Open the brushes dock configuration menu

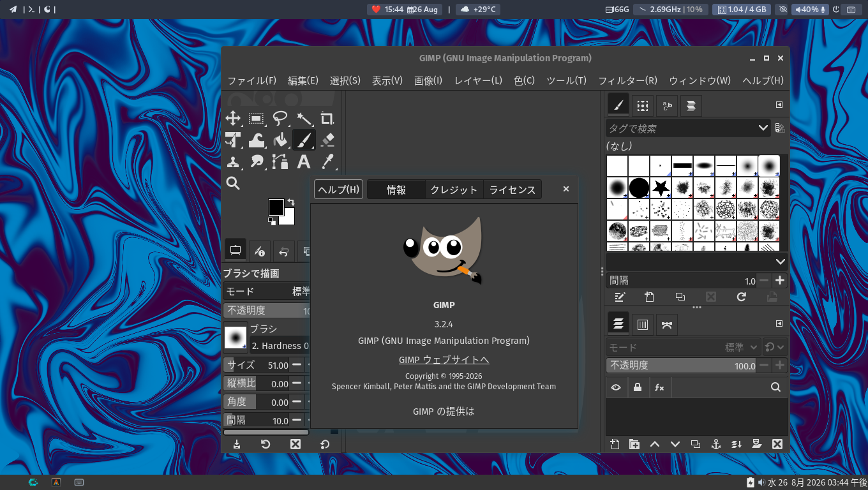(x=779, y=105)
